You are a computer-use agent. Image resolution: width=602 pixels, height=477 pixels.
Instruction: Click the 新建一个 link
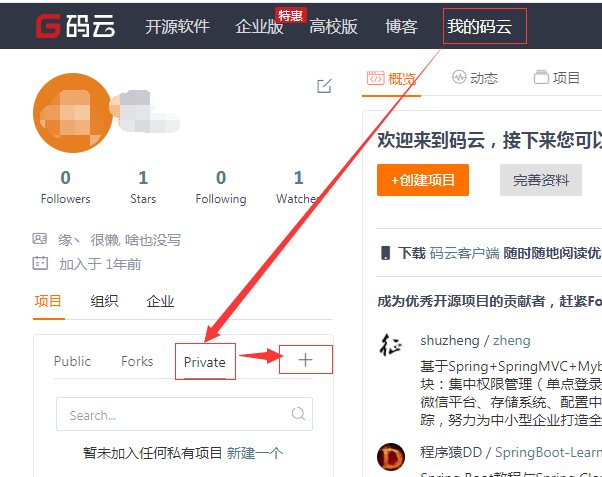pos(255,453)
